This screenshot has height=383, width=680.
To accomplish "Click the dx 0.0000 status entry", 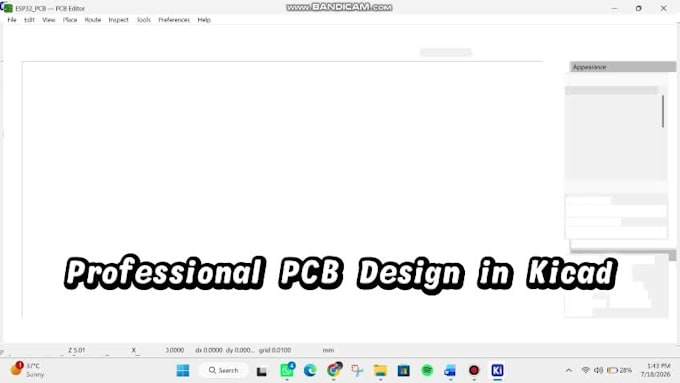I will [209, 350].
